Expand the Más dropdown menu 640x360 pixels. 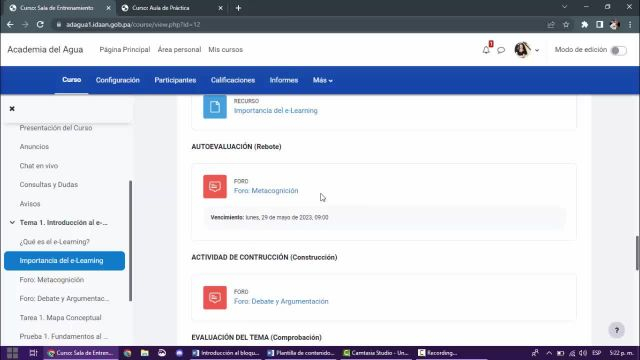(322, 80)
